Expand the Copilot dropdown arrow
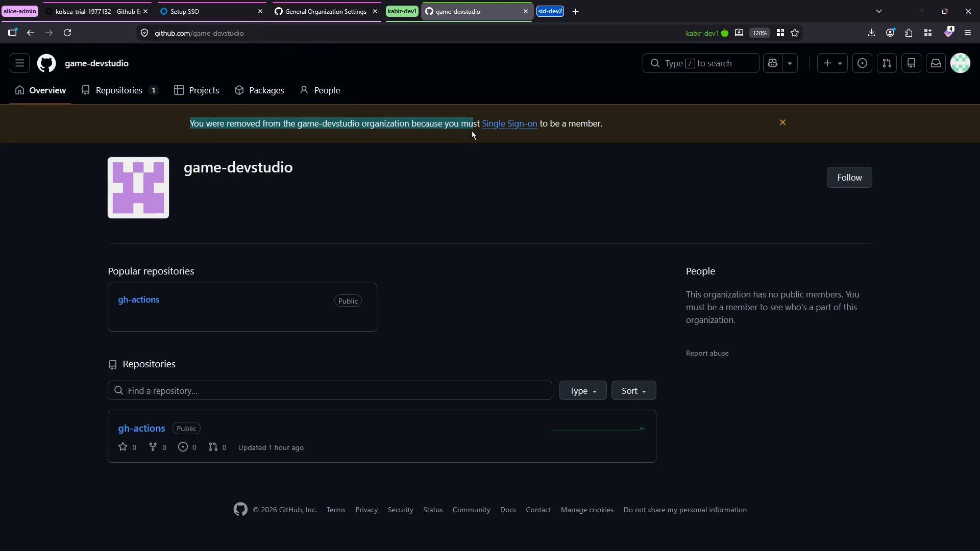 790,63
